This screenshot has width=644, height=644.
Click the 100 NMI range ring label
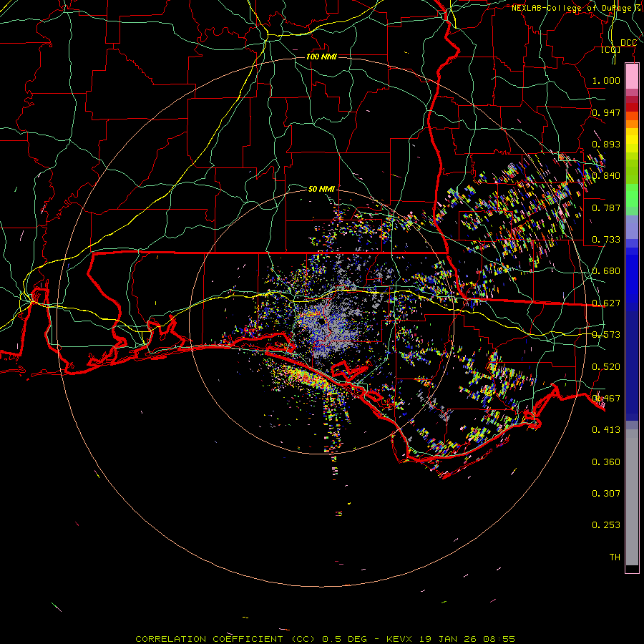pos(321,57)
